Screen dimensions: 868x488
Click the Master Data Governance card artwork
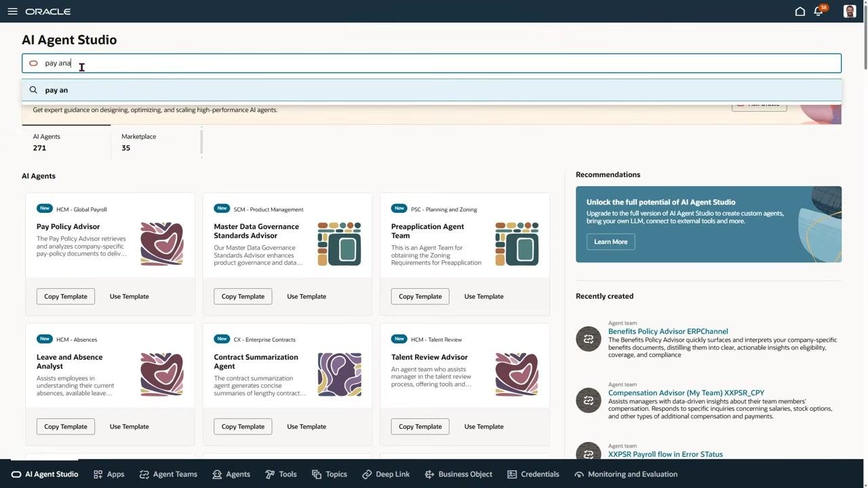pyautogui.click(x=339, y=244)
